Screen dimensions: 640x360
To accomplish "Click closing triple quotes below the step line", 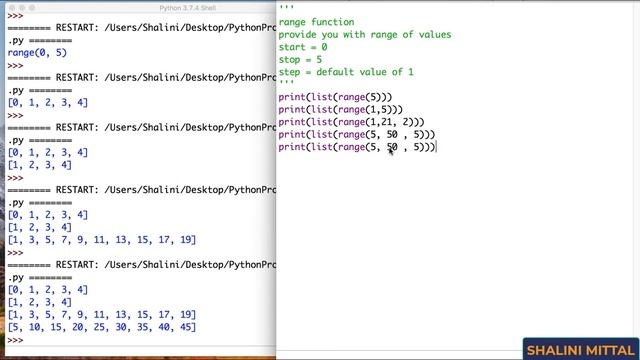I will (x=286, y=83).
